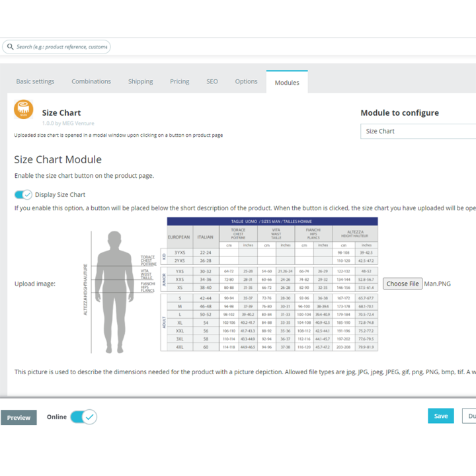The height and width of the screenshot is (476, 476).
Task: Select the SEO tab
Action: [x=212, y=81]
